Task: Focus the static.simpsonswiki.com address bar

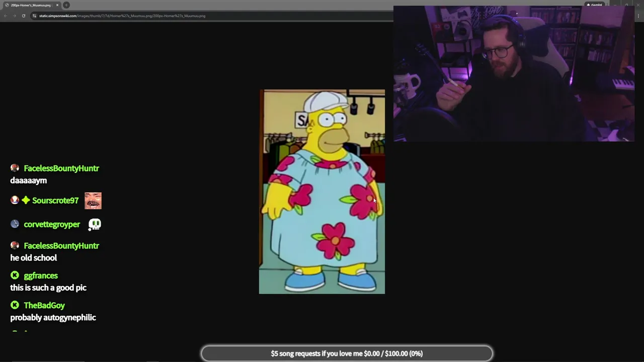Action: 211,16
